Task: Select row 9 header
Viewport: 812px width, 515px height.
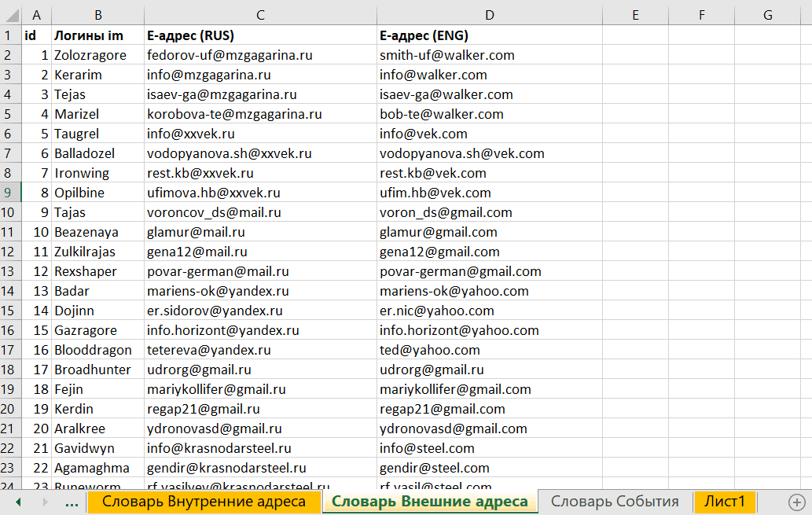Action: pos(9,193)
